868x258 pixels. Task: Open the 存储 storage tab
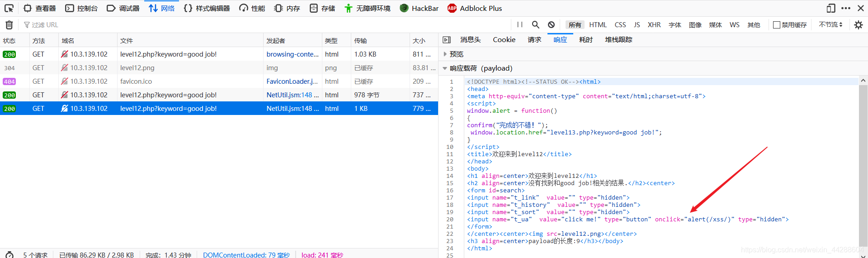tap(322, 8)
